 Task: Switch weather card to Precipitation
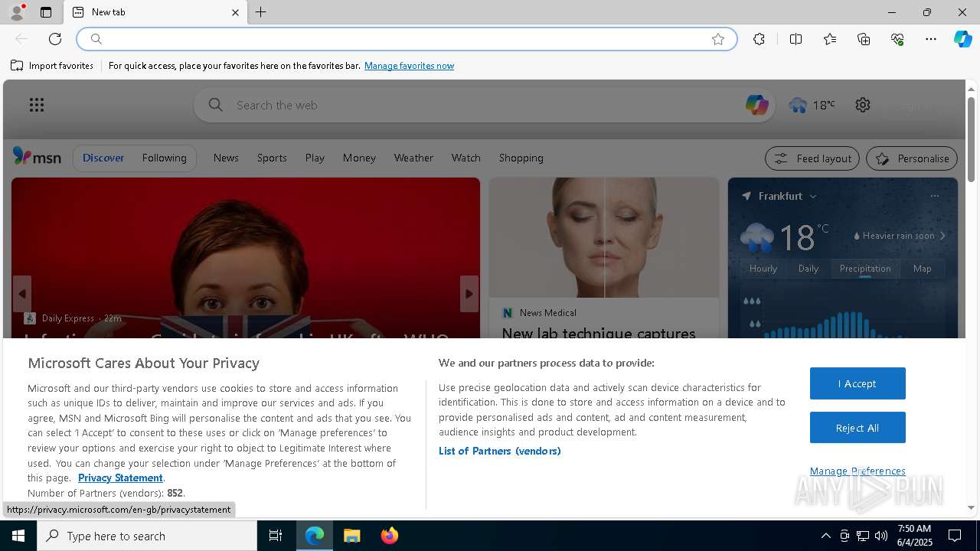pyautogui.click(x=865, y=269)
